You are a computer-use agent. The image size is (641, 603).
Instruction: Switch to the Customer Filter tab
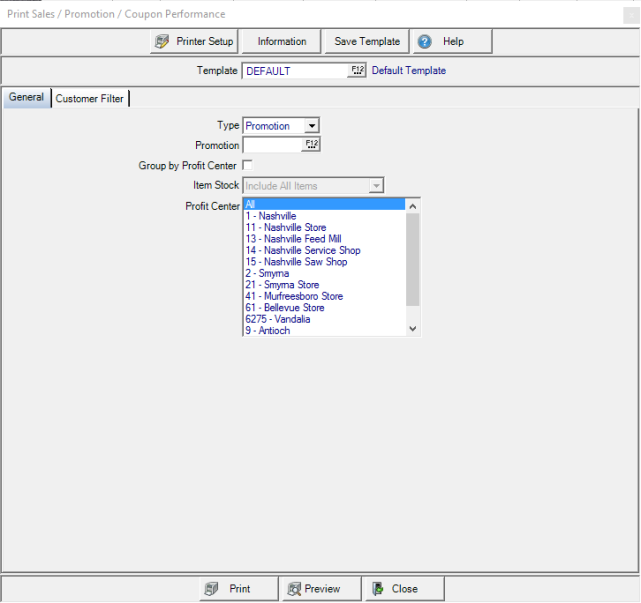click(90, 99)
